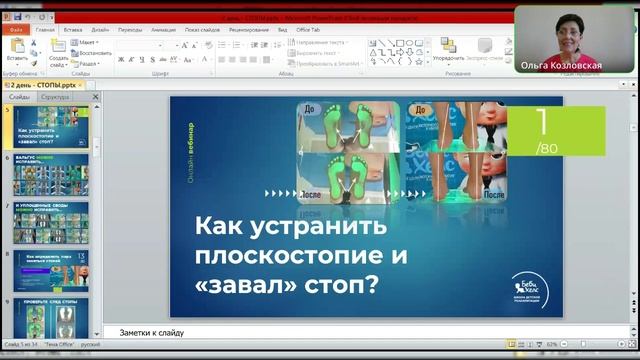Click the Decrease font size icon
The image size is (640, 360).
tap(195, 46)
